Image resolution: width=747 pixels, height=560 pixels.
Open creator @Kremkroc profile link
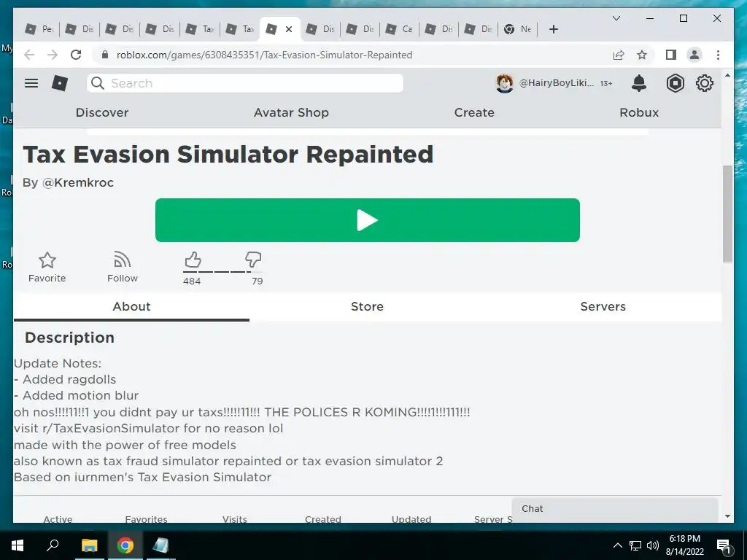coord(78,183)
